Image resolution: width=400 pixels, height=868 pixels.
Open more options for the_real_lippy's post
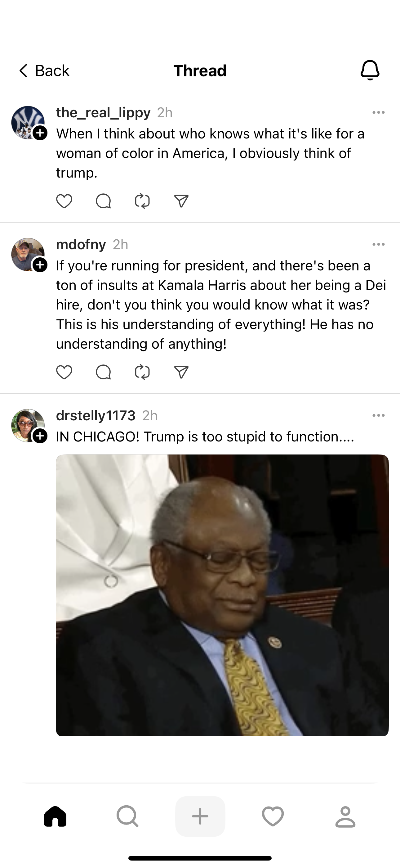coord(379,113)
